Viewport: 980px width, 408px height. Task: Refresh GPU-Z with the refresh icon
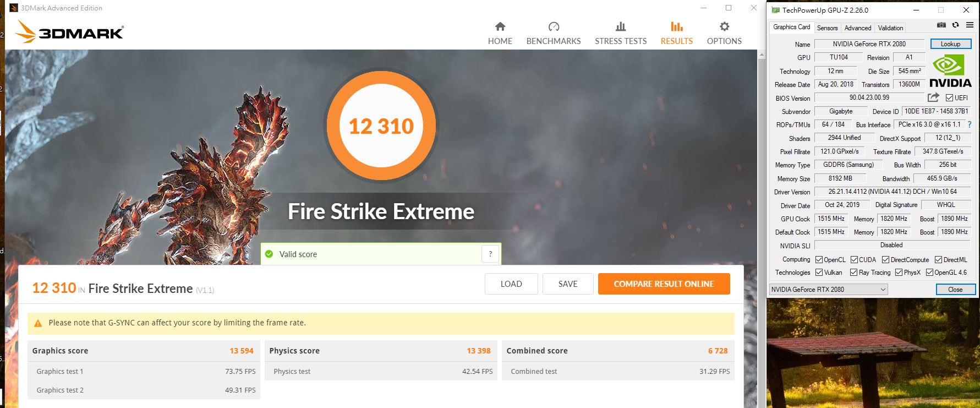coord(955,25)
